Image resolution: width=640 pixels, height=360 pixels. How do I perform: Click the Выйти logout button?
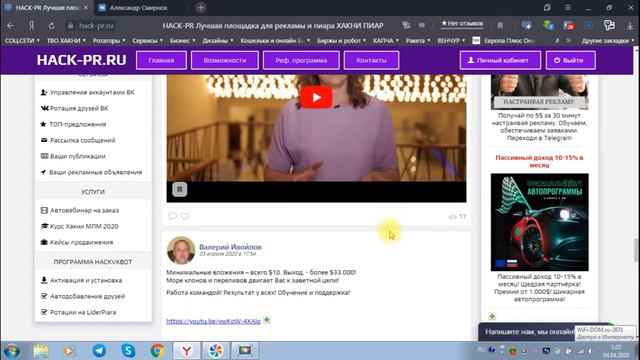(x=570, y=60)
